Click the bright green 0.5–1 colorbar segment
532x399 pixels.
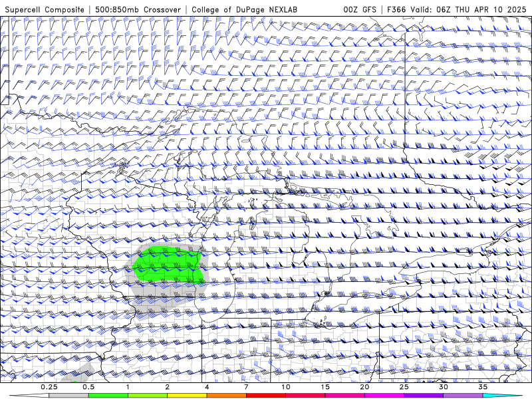click(108, 396)
